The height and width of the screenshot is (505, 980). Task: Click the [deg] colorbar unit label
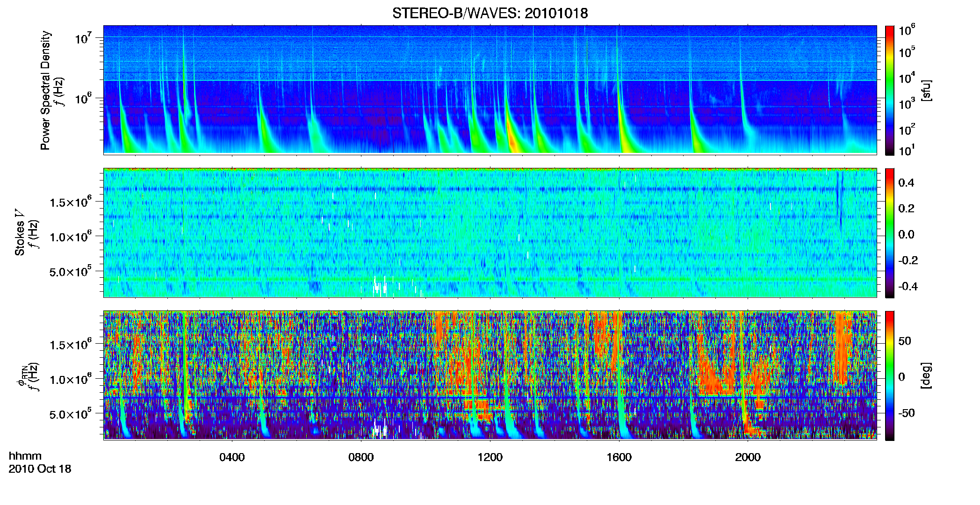[926, 375]
